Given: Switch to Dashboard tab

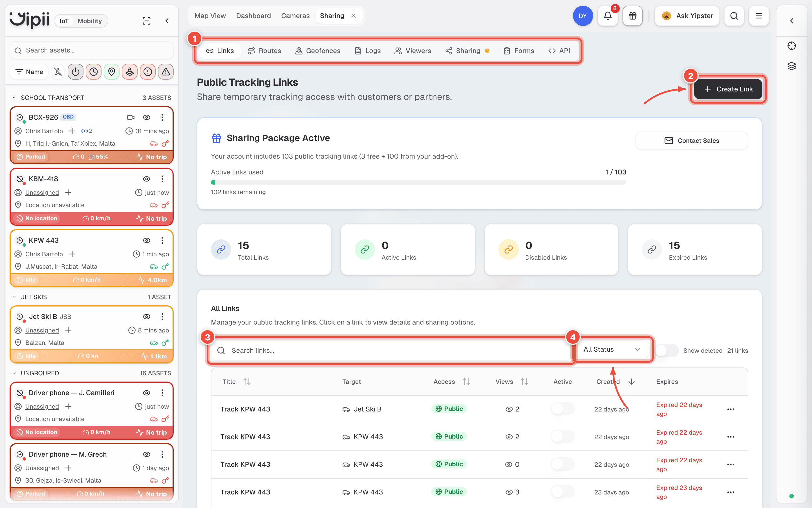Looking at the screenshot, I should (x=253, y=16).
